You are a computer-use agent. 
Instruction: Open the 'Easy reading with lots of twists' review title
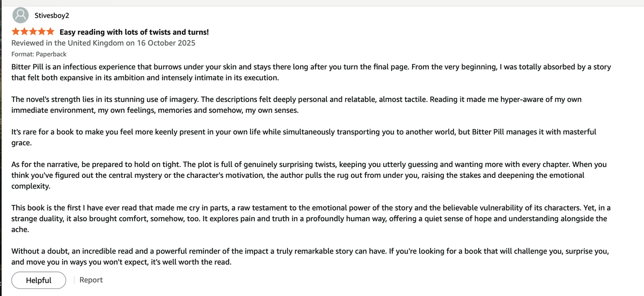tap(134, 32)
